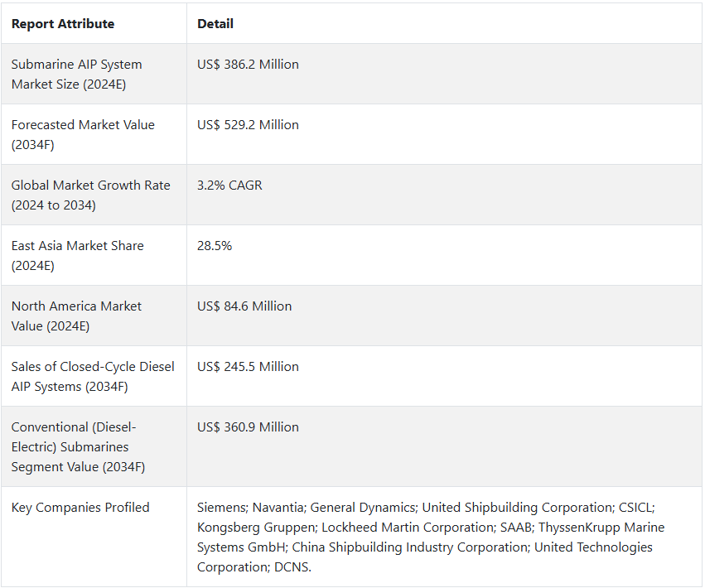Select the Global Market Growth Rate cell
The width and height of the screenshot is (705, 588).
(94, 195)
